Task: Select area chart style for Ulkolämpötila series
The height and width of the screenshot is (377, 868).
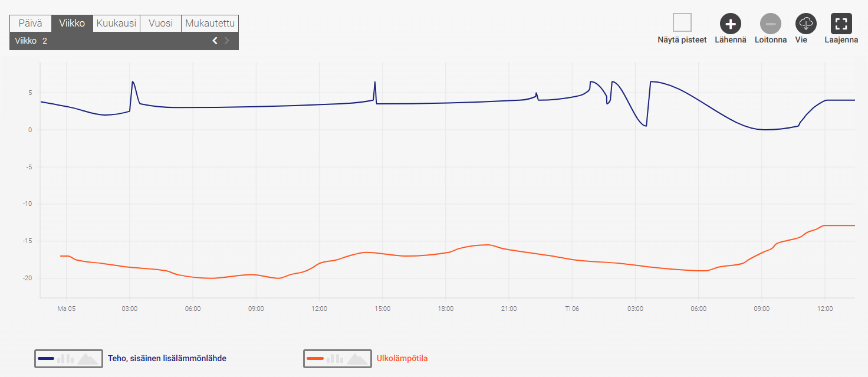Action: coord(358,358)
